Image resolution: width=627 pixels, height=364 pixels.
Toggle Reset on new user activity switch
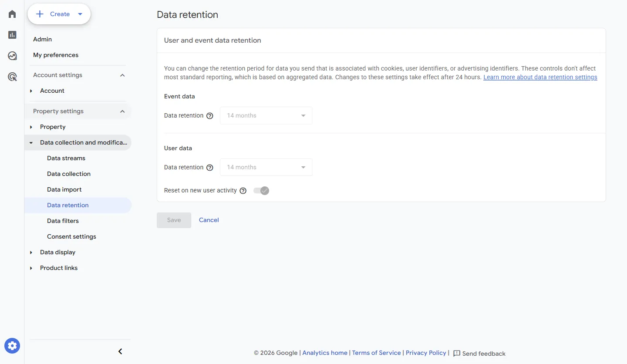tap(261, 191)
